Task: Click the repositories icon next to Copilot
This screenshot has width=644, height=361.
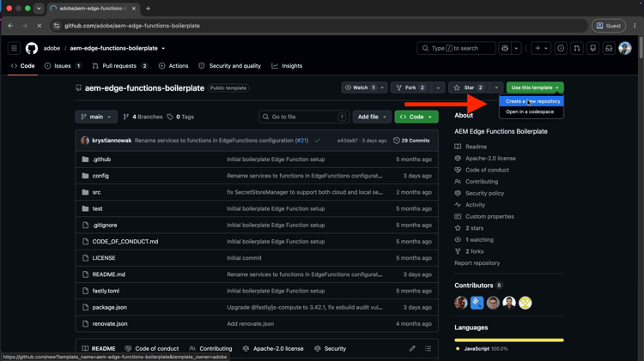Action: [x=593, y=48]
